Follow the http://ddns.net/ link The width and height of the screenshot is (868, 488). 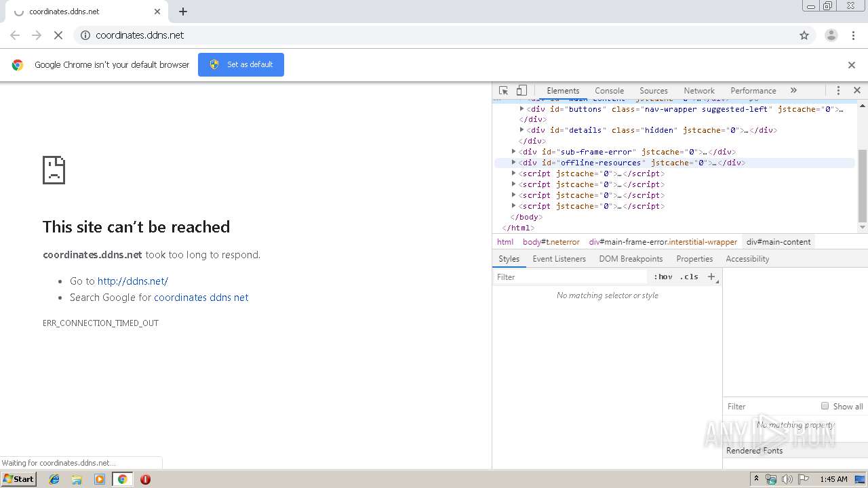[133, 281]
